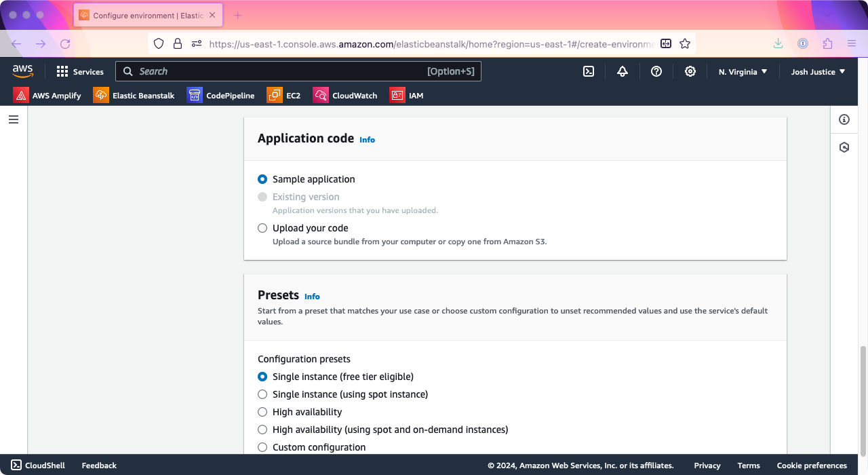Open browser extensions puzzle icon
Image resolution: width=868 pixels, height=475 pixels.
click(x=827, y=43)
